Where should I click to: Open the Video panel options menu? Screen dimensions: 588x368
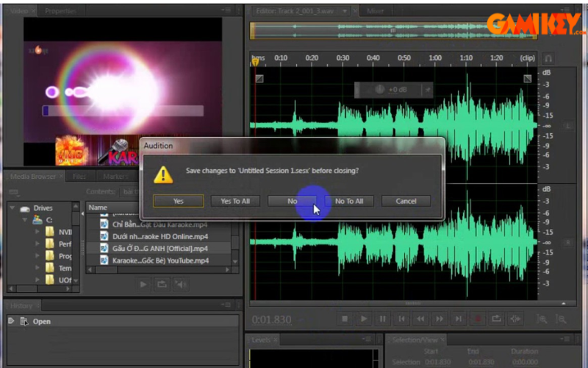coord(226,10)
